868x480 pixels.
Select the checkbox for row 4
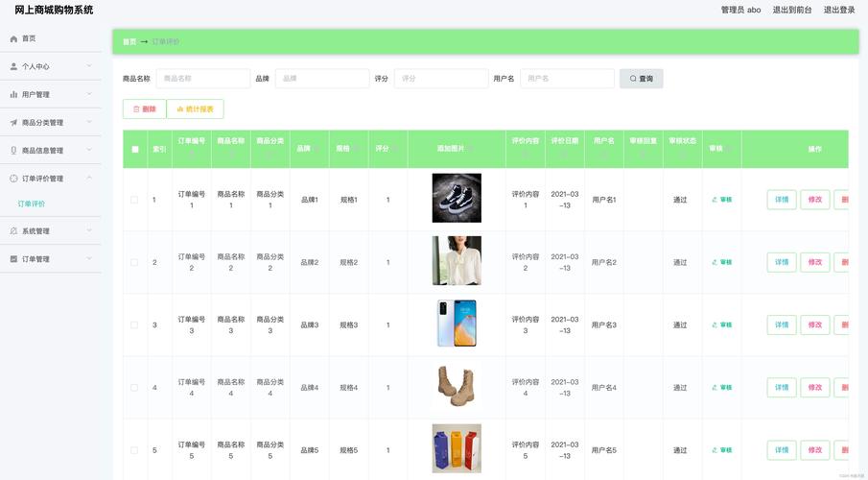134,388
